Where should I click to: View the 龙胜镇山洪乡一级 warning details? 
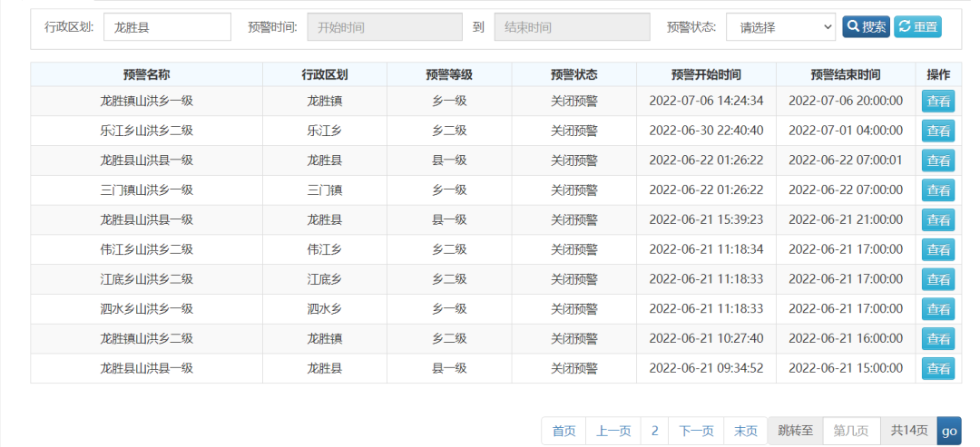(x=937, y=101)
